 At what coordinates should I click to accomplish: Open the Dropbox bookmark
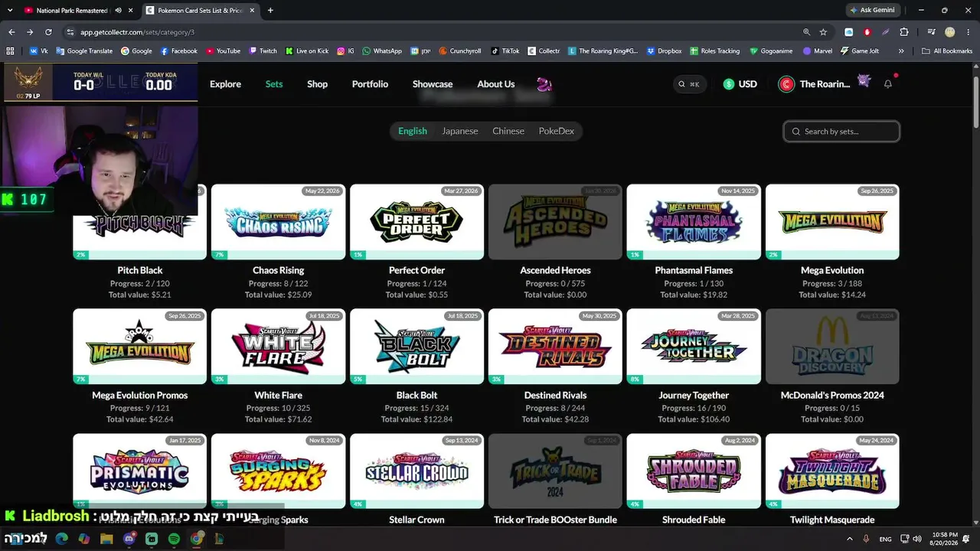tap(664, 51)
